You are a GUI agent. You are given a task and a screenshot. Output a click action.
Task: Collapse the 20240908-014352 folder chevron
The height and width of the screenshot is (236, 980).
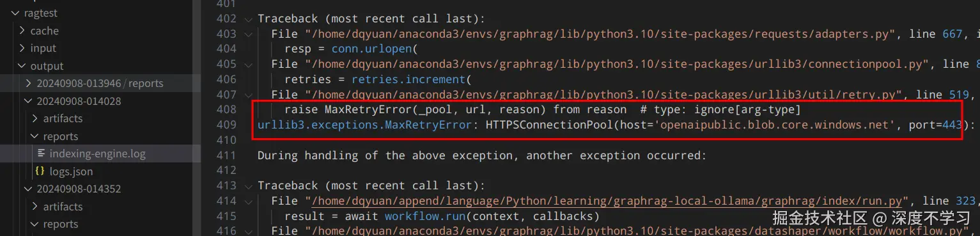tap(28, 189)
